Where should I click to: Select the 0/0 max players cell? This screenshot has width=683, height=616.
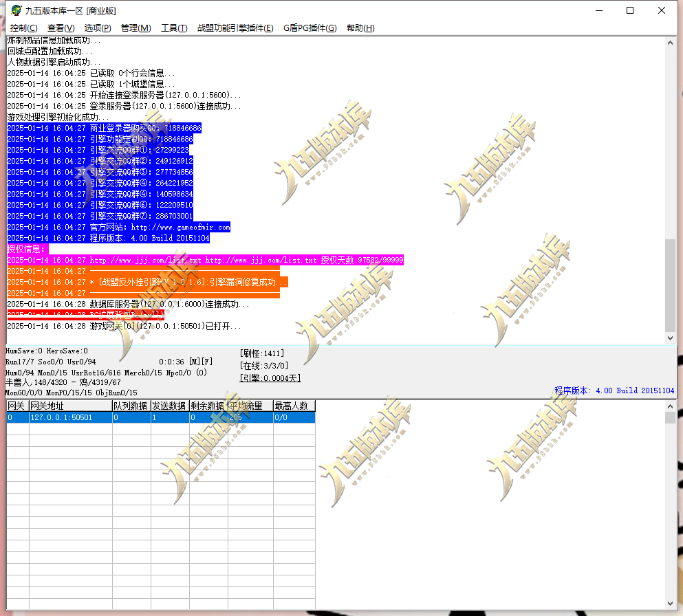point(294,417)
